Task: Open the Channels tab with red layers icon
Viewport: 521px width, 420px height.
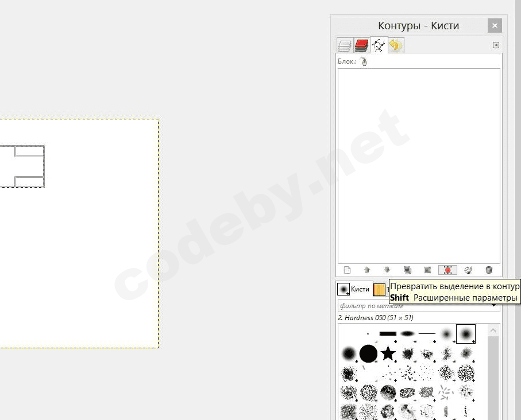Action: click(361, 45)
